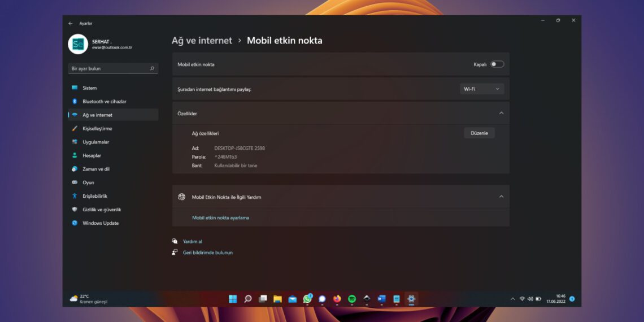Open Hesaplar settings category
This screenshot has width=644, height=322.
113,156
